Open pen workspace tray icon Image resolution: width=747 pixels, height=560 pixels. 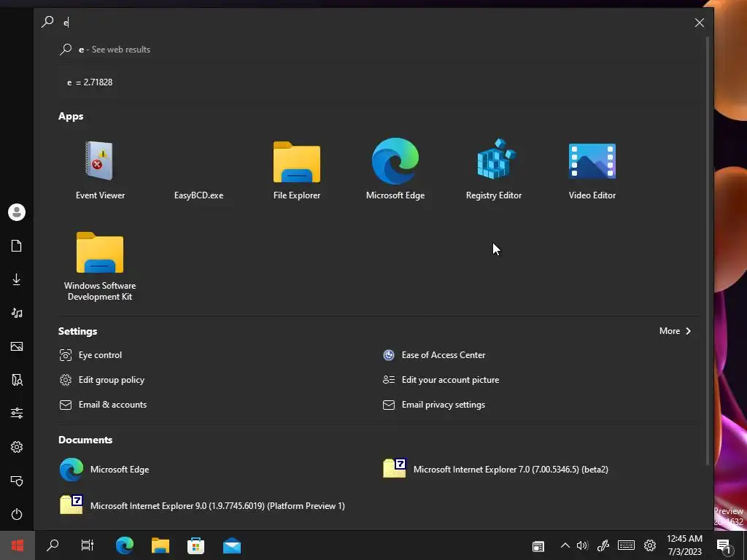603,545
